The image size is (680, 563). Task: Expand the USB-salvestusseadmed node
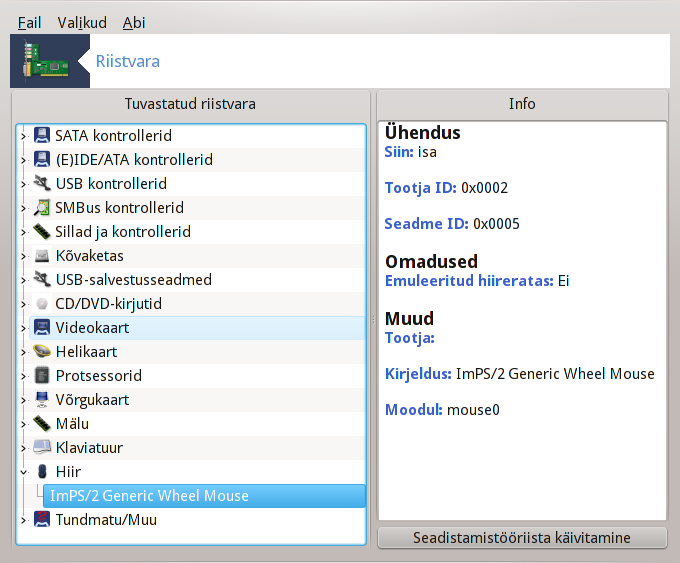point(23,280)
